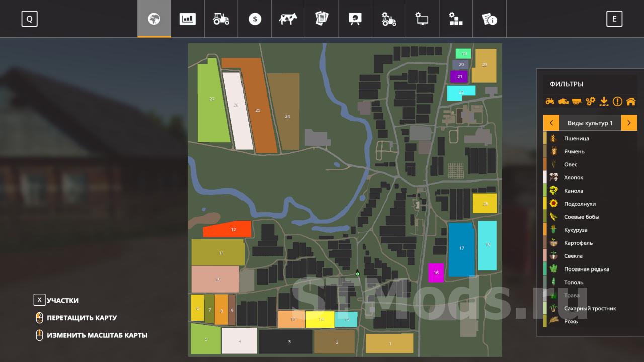The width and height of the screenshot is (644, 362).
Task: Toggle Ячмень crop visibility
Action: pyautogui.click(x=590, y=151)
